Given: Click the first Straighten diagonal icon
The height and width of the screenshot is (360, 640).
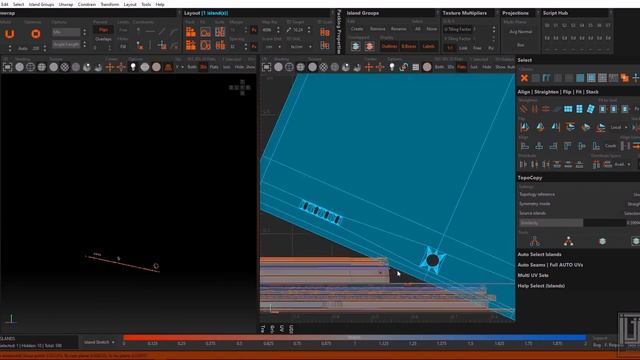Looking at the screenshot, I should pos(523,109).
